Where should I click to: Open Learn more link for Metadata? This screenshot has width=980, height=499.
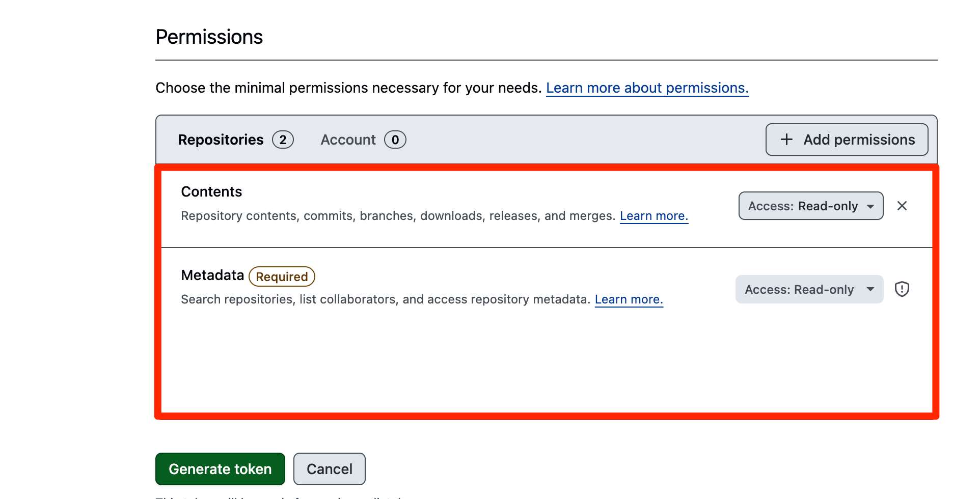tap(629, 299)
